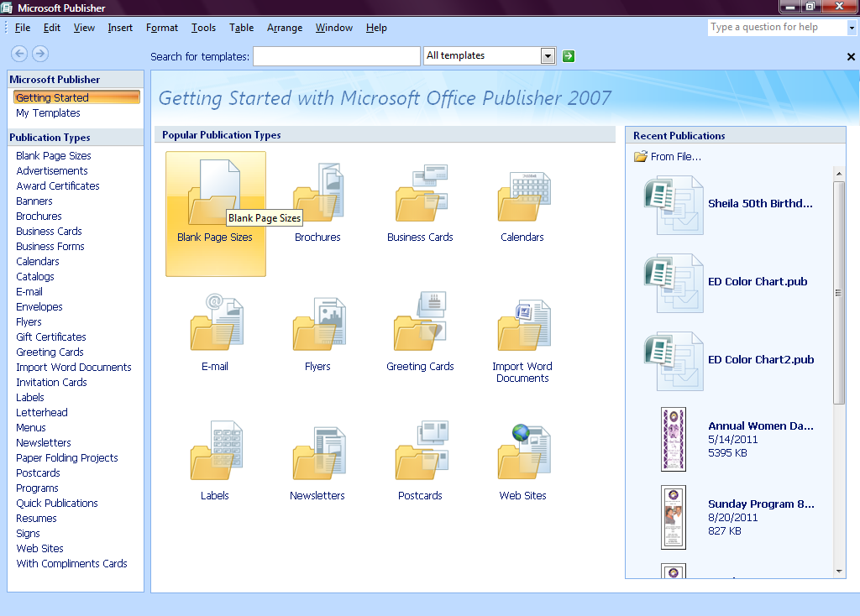Select My Templates in sidebar
This screenshot has width=860, height=616.
48,113
